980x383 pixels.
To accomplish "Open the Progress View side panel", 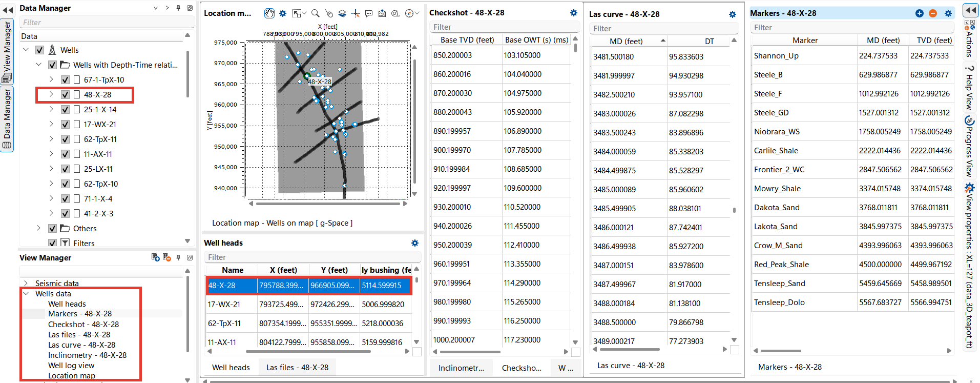I will (x=969, y=147).
